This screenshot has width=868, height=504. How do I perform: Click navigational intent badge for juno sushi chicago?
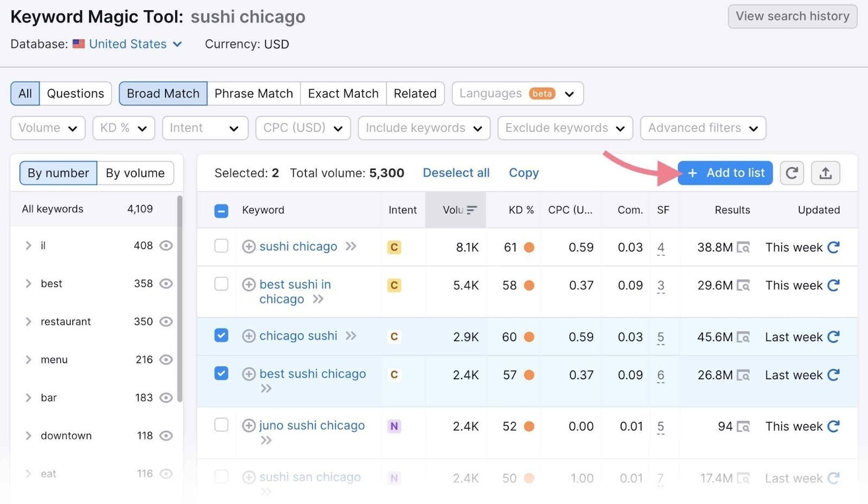394,426
